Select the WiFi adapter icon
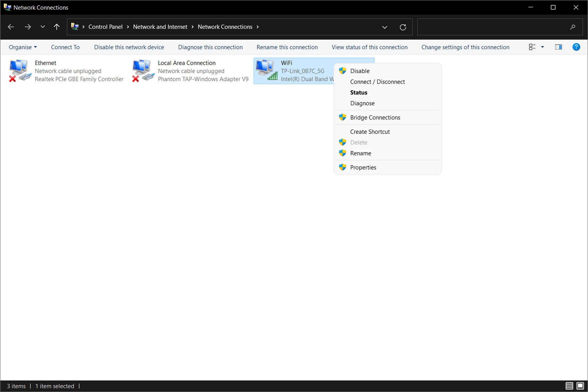588x392 pixels. click(266, 71)
